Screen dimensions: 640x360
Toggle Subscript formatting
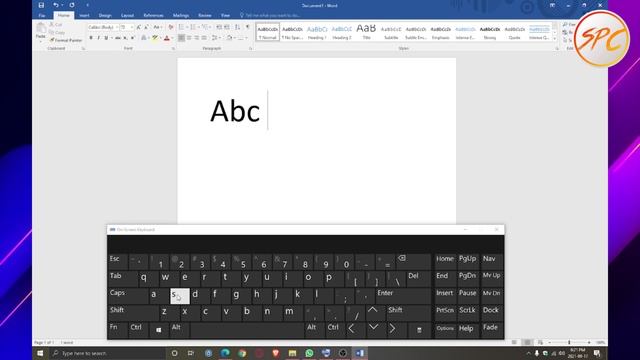point(125,38)
